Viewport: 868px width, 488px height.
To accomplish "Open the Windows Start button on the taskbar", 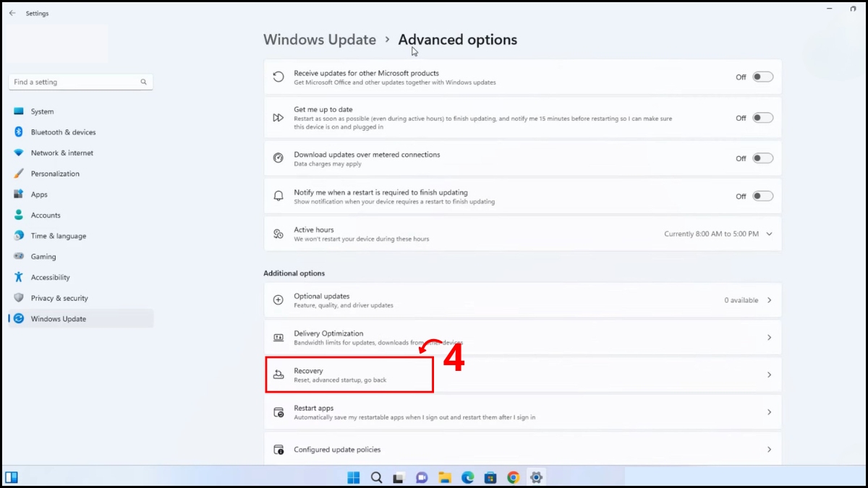I will (354, 477).
